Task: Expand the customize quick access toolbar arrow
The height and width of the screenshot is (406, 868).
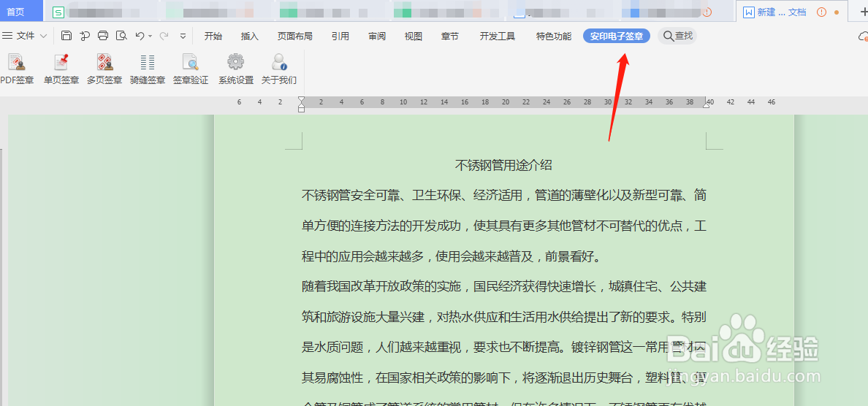Action: click(x=183, y=36)
